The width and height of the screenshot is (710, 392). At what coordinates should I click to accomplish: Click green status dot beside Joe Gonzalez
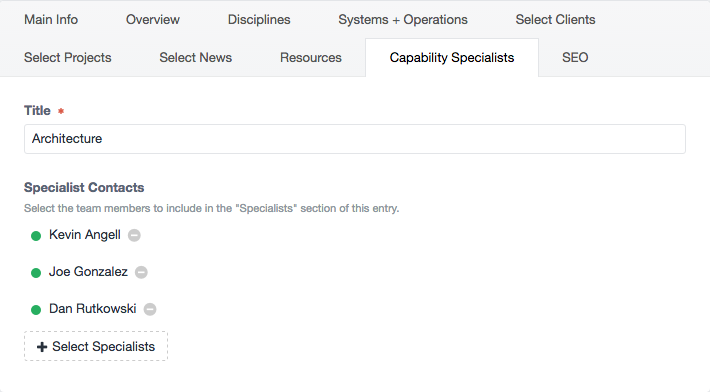click(x=36, y=273)
